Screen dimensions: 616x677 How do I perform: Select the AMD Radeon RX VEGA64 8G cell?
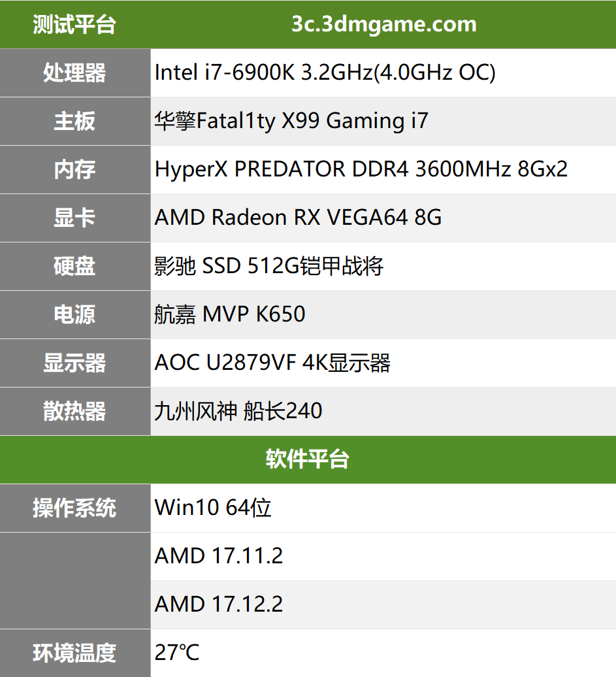click(383, 218)
